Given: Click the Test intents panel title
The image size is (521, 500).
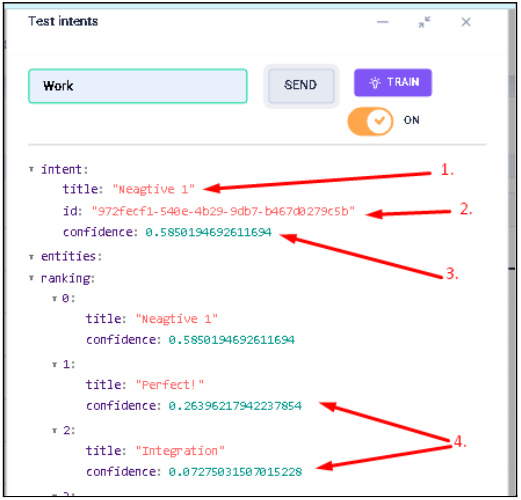Looking at the screenshot, I should click(x=63, y=21).
